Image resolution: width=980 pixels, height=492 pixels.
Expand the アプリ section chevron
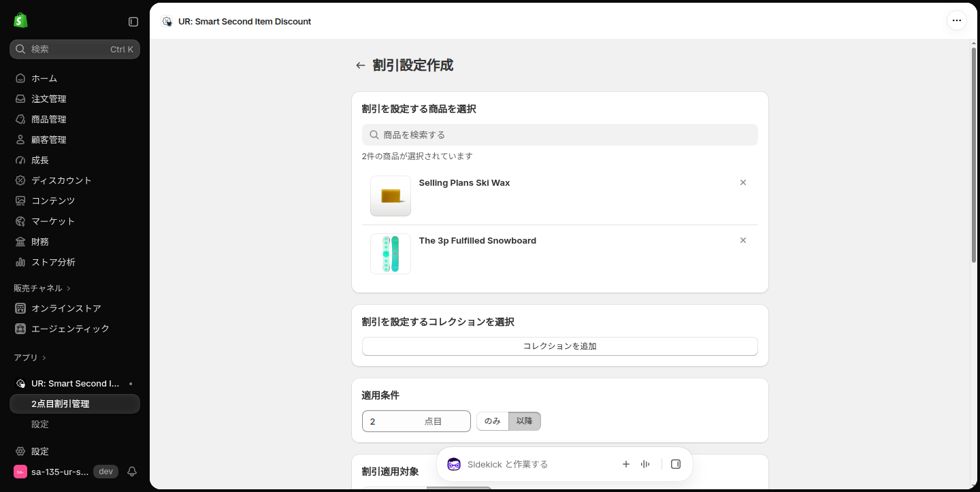[44, 358]
